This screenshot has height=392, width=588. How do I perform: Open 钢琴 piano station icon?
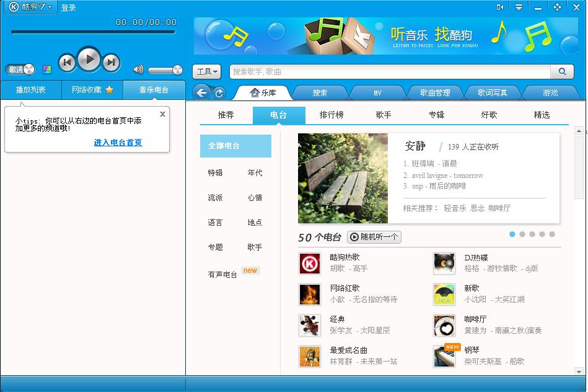pos(444,356)
